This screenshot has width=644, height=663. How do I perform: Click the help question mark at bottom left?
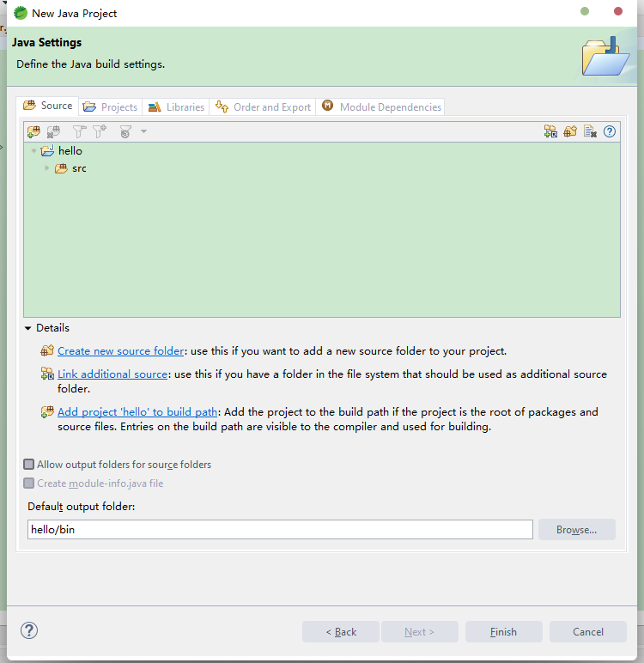pos(29,630)
